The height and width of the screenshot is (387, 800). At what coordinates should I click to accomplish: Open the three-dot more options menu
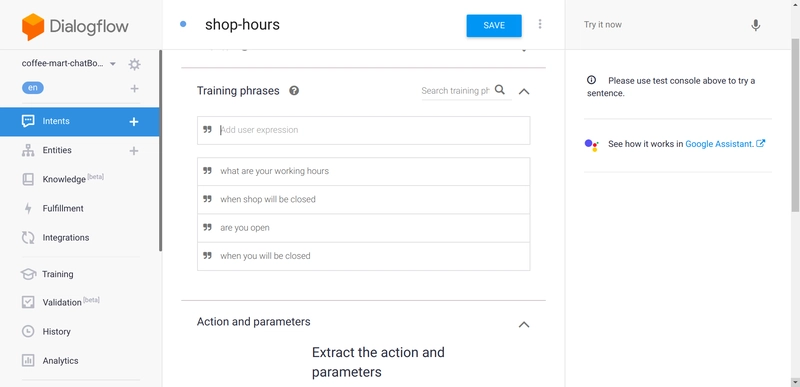pos(540,24)
